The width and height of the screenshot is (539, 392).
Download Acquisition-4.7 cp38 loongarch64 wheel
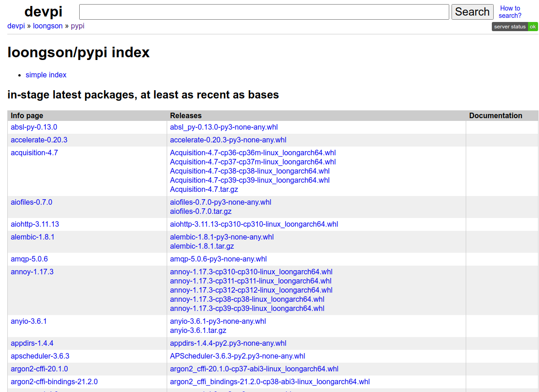click(x=250, y=171)
